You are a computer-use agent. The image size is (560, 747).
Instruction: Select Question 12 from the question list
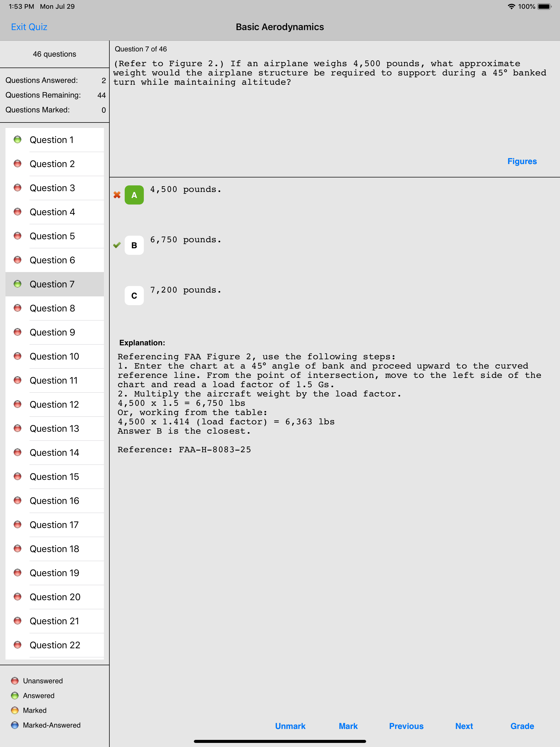pos(54,404)
